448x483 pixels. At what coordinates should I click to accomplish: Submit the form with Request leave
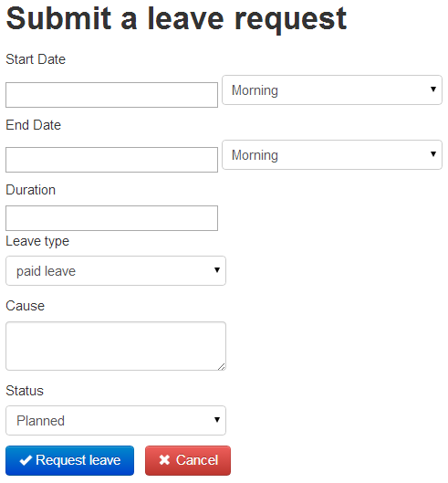(70, 460)
